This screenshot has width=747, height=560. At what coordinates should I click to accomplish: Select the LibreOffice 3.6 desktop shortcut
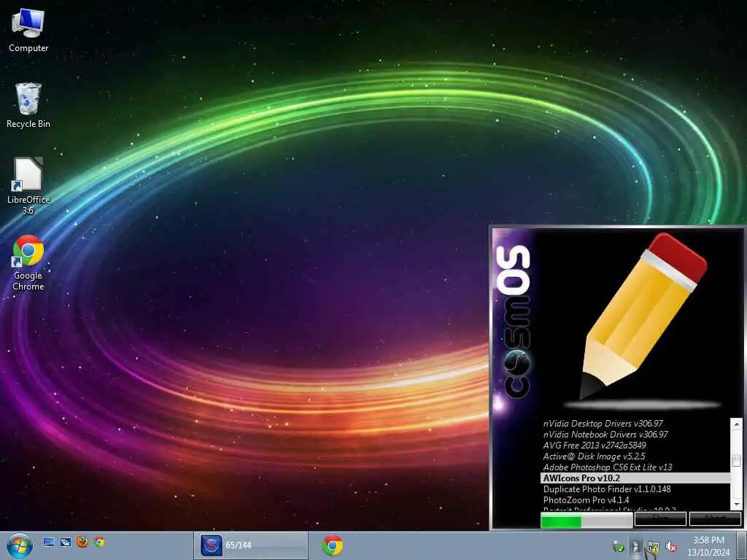(28, 186)
